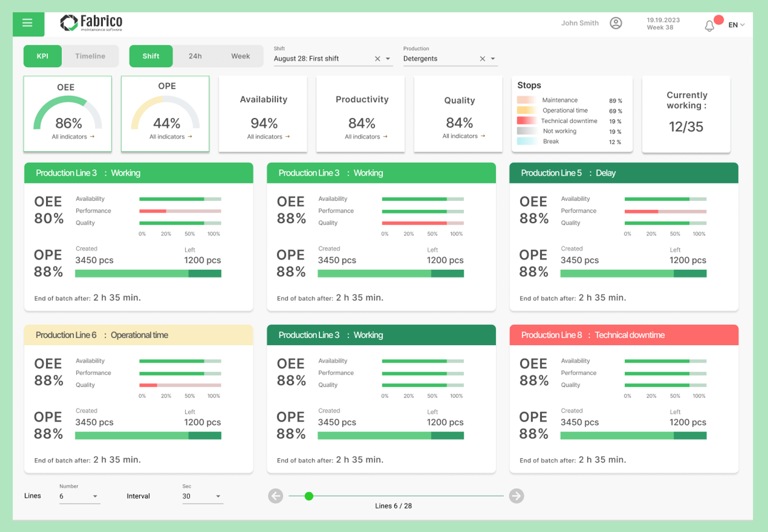Switch view to Timeline mode

(x=90, y=56)
